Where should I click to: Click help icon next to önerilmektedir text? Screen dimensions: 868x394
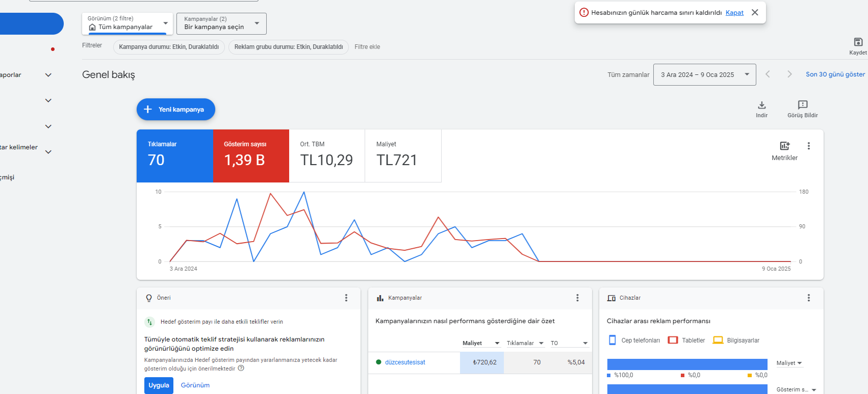(241, 368)
